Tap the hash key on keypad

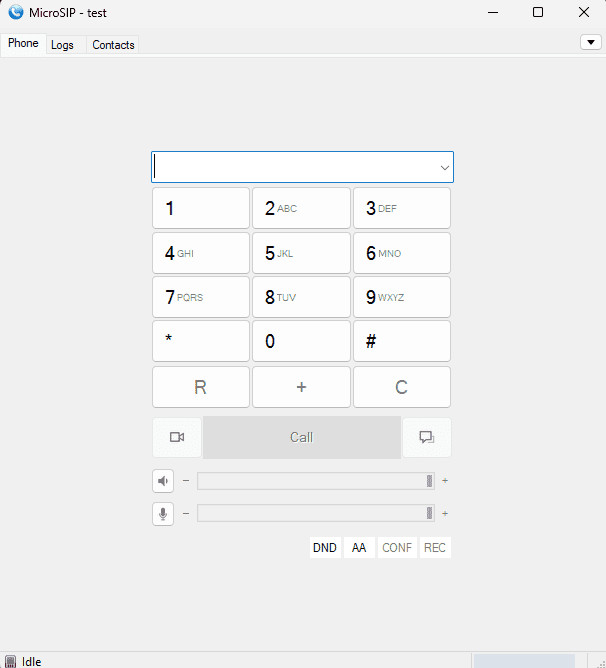pos(402,341)
